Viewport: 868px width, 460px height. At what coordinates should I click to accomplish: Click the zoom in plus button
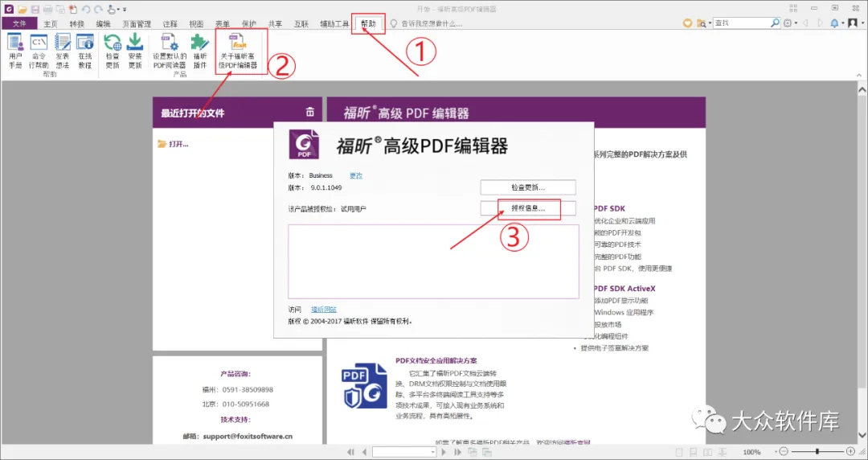pyautogui.click(x=850, y=452)
